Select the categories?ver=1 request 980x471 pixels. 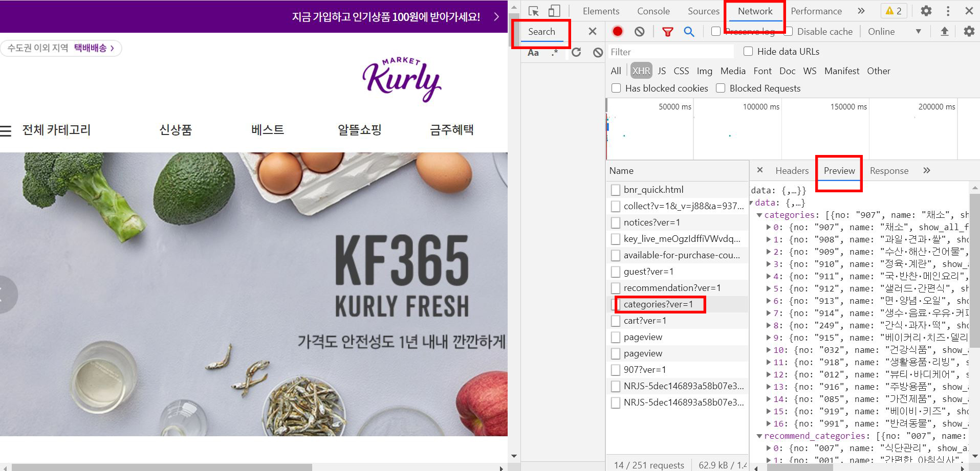click(x=658, y=304)
